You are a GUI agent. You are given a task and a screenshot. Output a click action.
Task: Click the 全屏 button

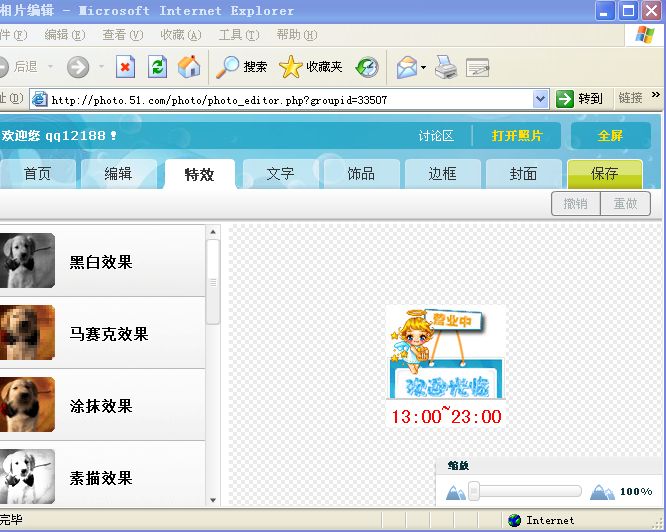coord(610,135)
